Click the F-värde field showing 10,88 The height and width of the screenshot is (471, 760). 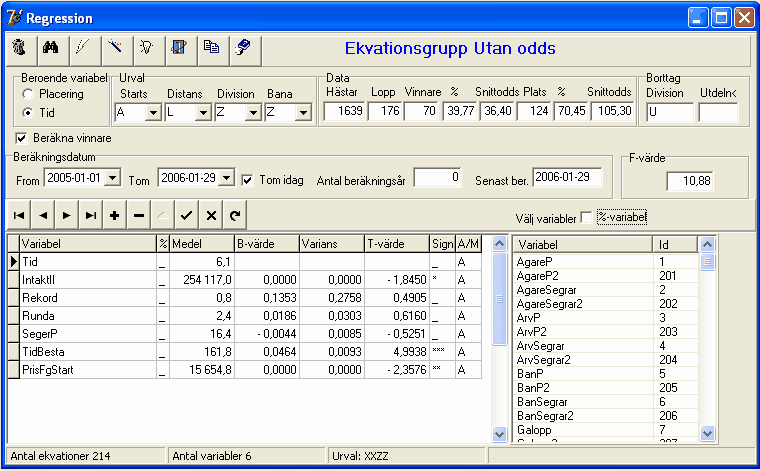tap(690, 181)
